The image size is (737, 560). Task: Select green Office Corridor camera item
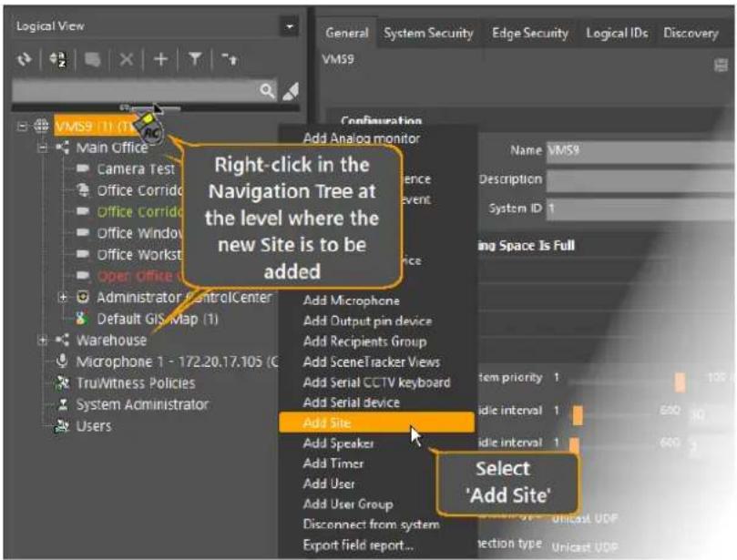[x=139, y=211]
